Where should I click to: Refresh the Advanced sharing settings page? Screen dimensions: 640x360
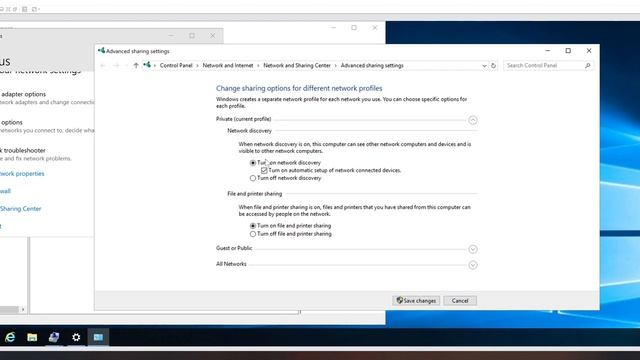tap(493, 66)
